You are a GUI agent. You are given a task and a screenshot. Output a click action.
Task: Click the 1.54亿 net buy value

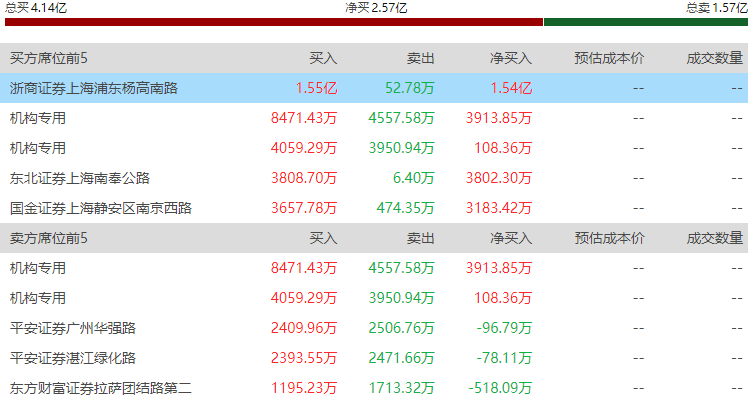click(511, 88)
